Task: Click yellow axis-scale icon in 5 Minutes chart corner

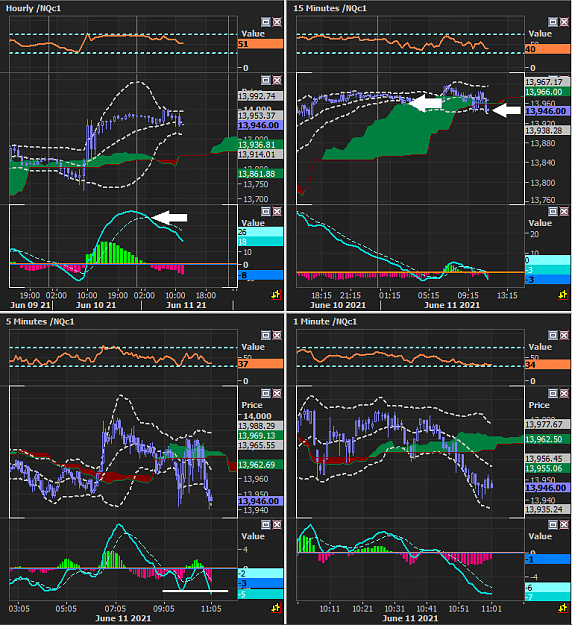Action: click(276, 608)
